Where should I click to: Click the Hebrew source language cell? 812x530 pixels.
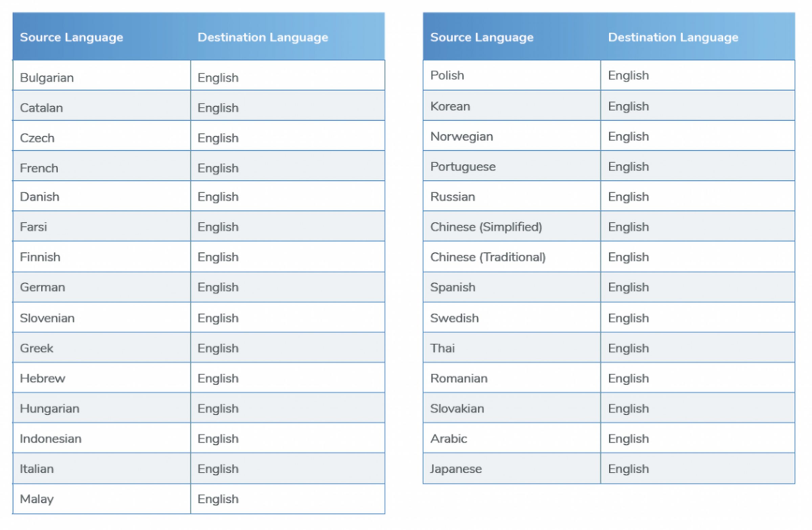click(x=102, y=377)
